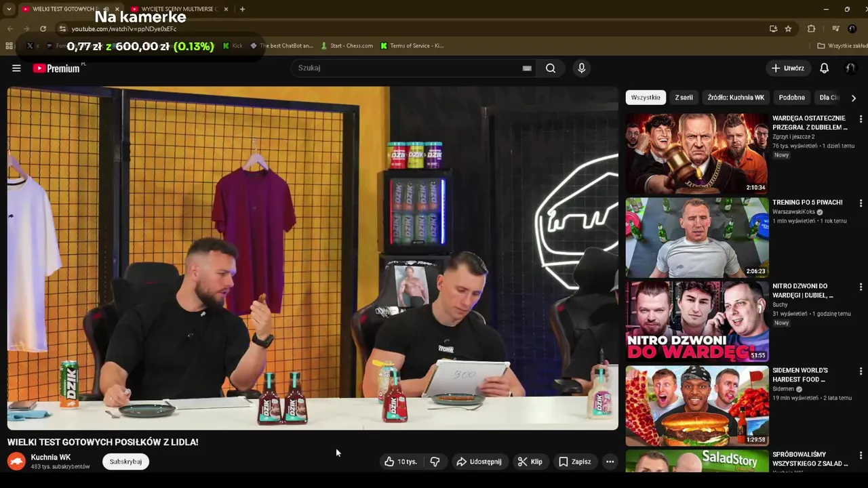Viewport: 868px width, 488px height.
Task: Open SaladStory video thumbnail
Action: [x=696, y=461]
